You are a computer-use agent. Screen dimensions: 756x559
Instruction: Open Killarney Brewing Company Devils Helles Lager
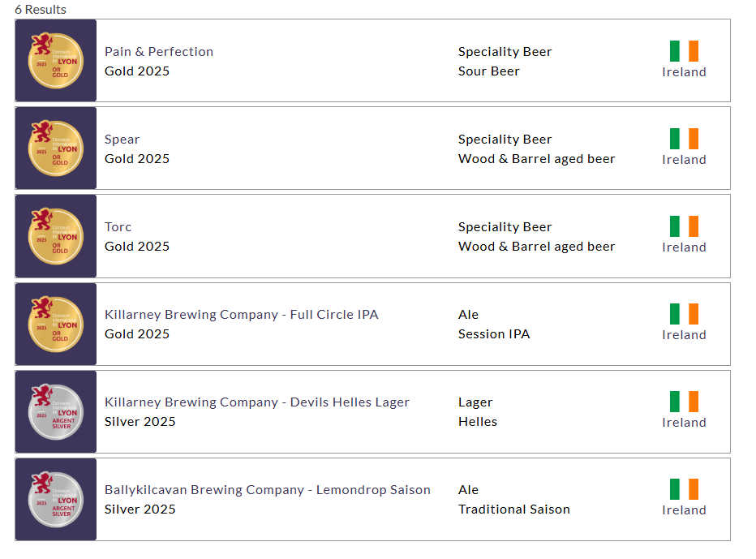257,402
